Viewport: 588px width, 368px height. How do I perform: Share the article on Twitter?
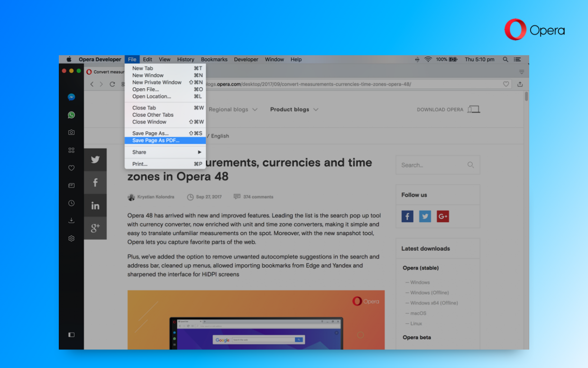pos(95,160)
